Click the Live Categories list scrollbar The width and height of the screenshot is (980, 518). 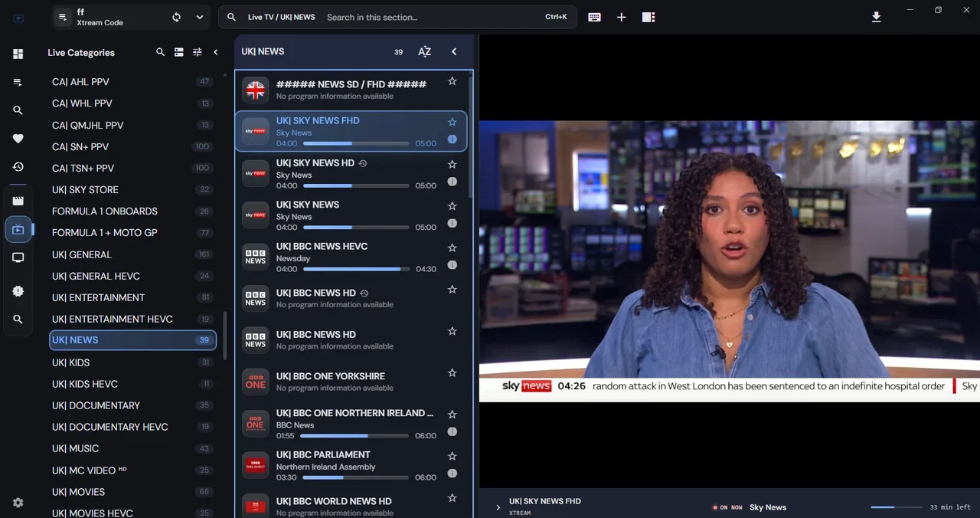point(225,336)
